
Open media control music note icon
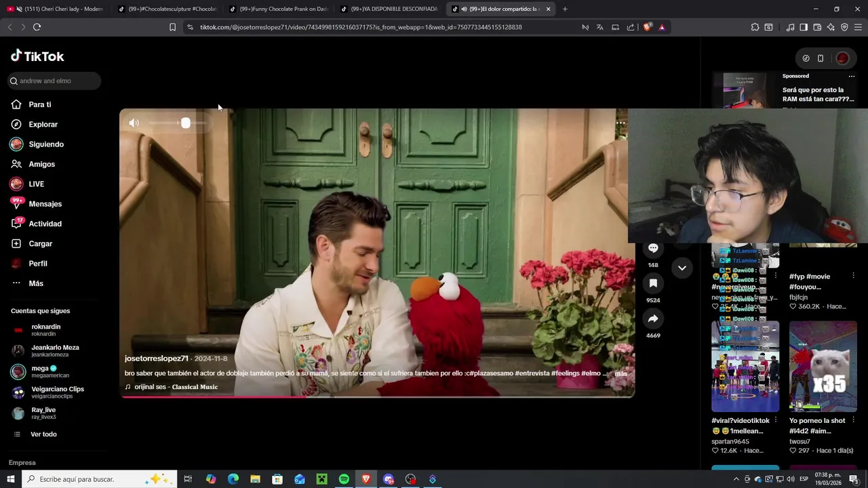point(790,27)
